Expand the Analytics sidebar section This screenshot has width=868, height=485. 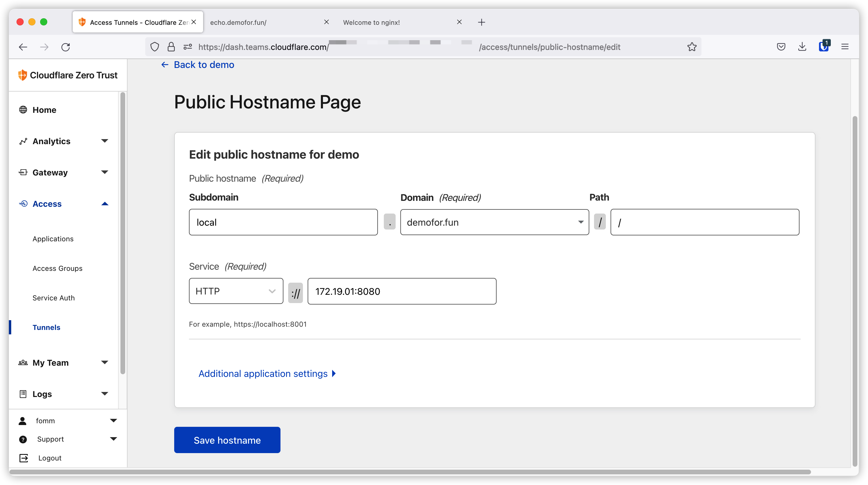point(105,141)
